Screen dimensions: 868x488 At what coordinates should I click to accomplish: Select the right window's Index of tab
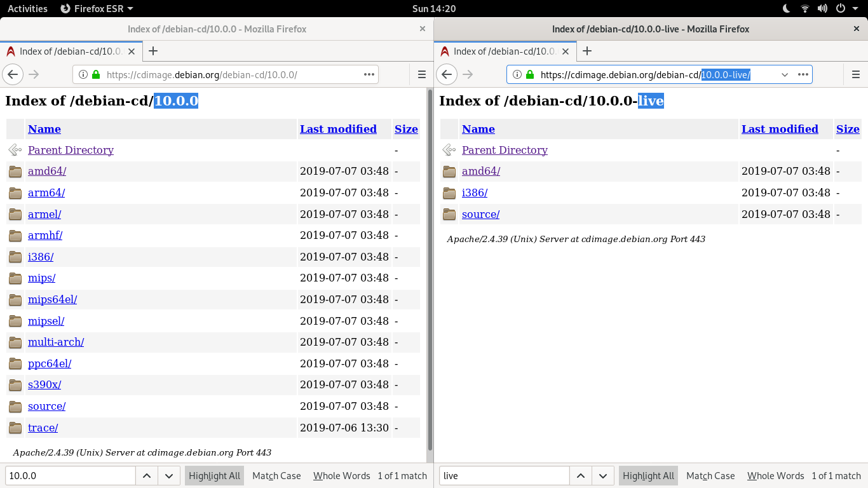(505, 51)
